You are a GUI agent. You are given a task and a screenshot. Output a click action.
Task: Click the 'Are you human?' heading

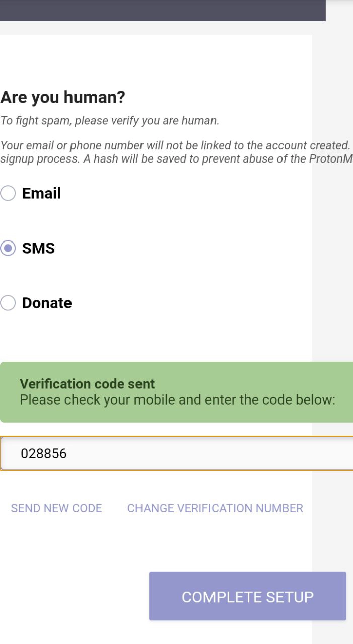pos(62,98)
